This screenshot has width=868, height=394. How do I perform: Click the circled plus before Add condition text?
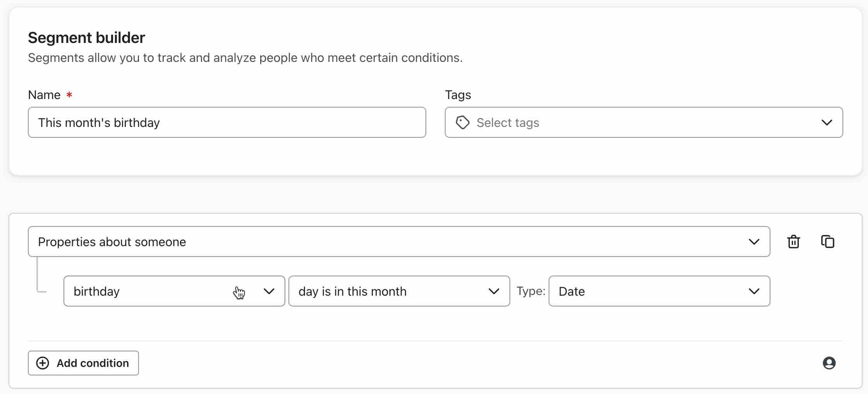[x=43, y=363]
